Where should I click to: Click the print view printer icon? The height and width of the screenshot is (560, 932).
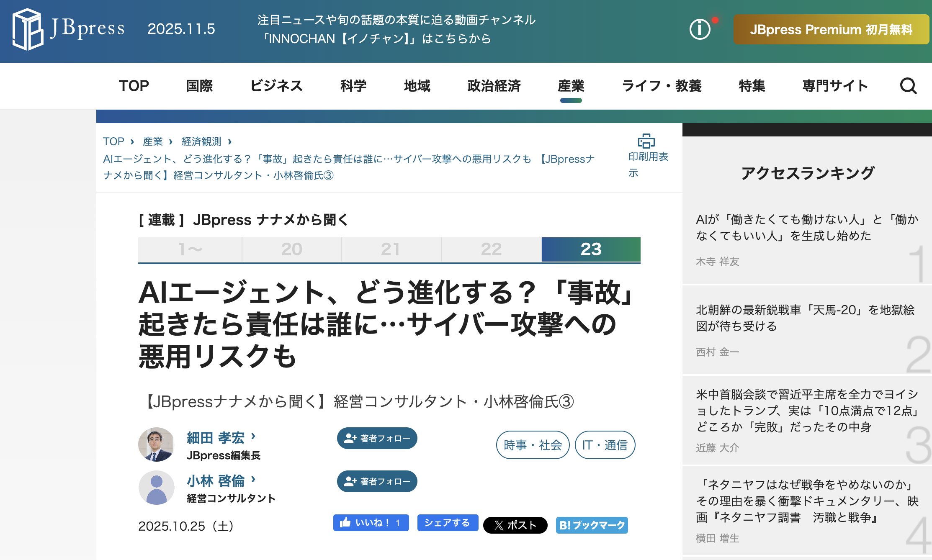click(646, 141)
